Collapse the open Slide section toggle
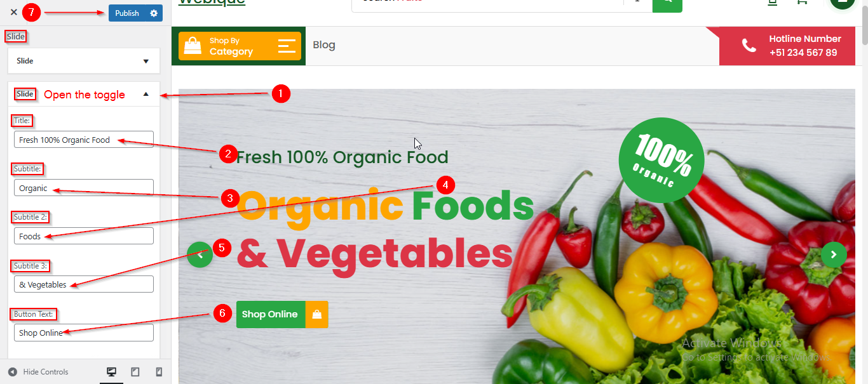The height and width of the screenshot is (384, 868). pyautogui.click(x=146, y=95)
